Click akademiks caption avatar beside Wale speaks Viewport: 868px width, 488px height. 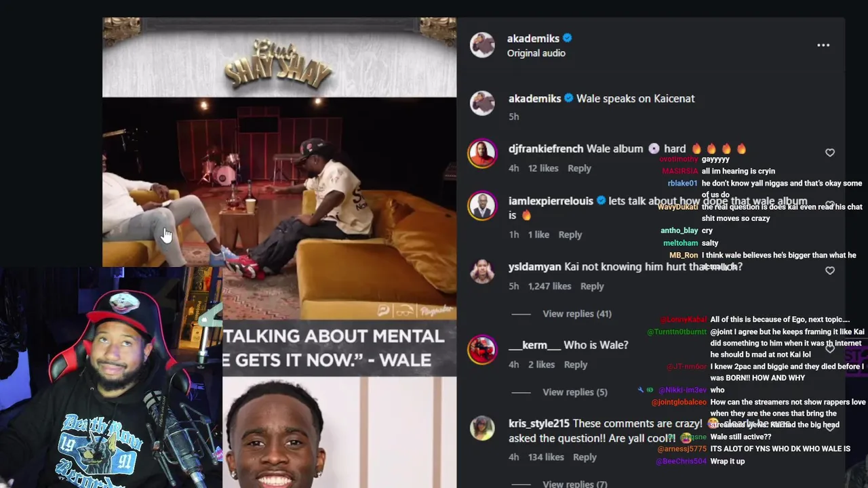pyautogui.click(x=482, y=103)
